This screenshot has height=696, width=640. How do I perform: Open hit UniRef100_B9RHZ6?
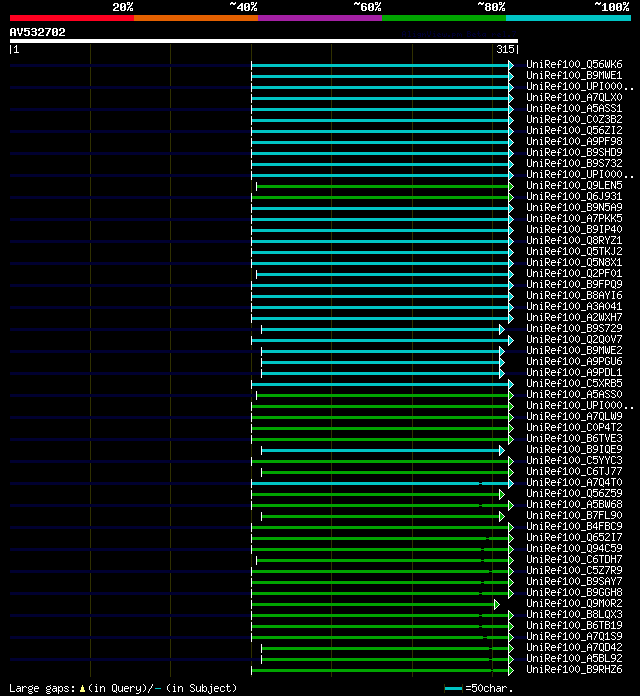pyautogui.click(x=574, y=670)
